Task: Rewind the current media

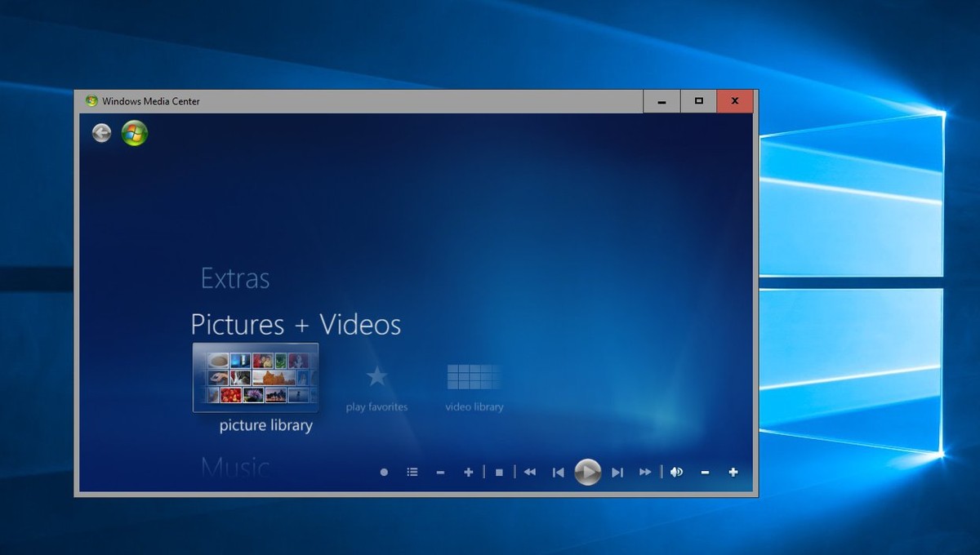Action: point(529,472)
